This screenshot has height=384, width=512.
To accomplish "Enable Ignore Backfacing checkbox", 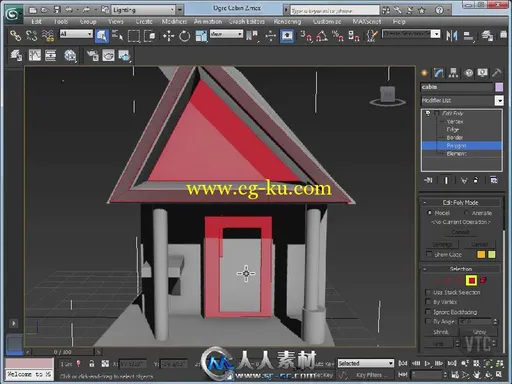I will pyautogui.click(x=428, y=312).
